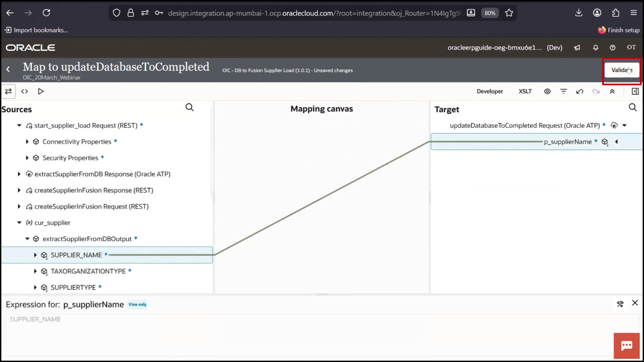Select SUPPLIER_NAME source row
The height and width of the screenshot is (362, 644).
tap(107, 255)
